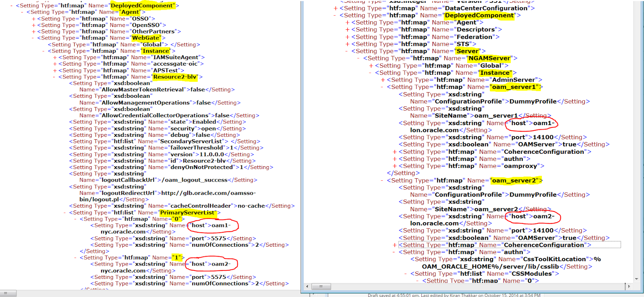
Task: Click the right pane's scroll-right arrow
Action: [x=629, y=286]
